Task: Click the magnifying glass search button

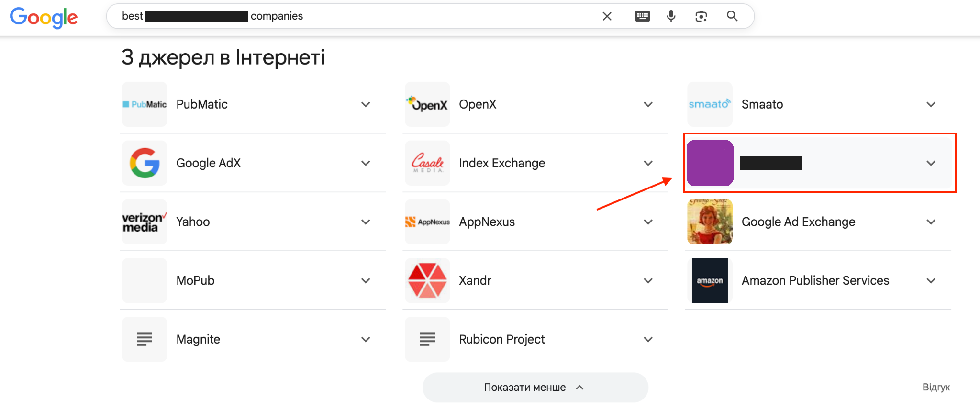Action: click(732, 16)
